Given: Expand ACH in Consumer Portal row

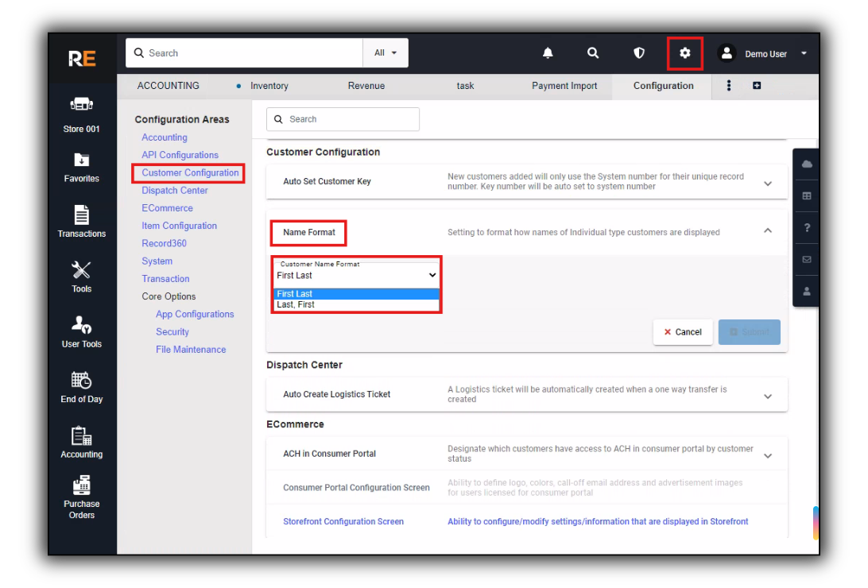Looking at the screenshot, I should (767, 456).
